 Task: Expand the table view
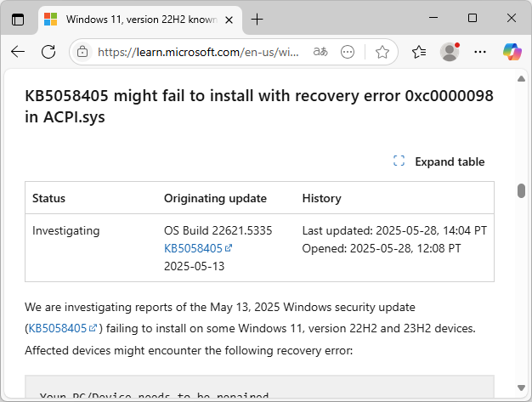pyautogui.click(x=439, y=161)
